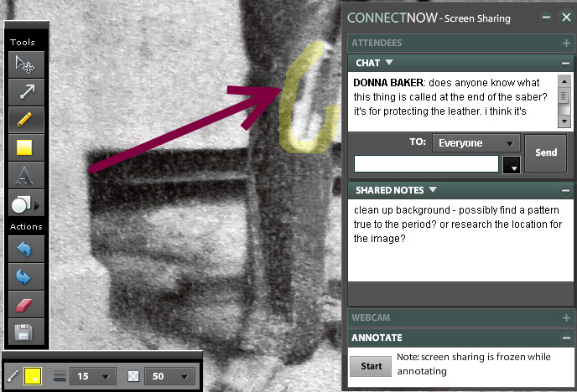Image resolution: width=577 pixels, height=392 pixels.
Task: Expand the Webcam panel
Action: (x=567, y=317)
